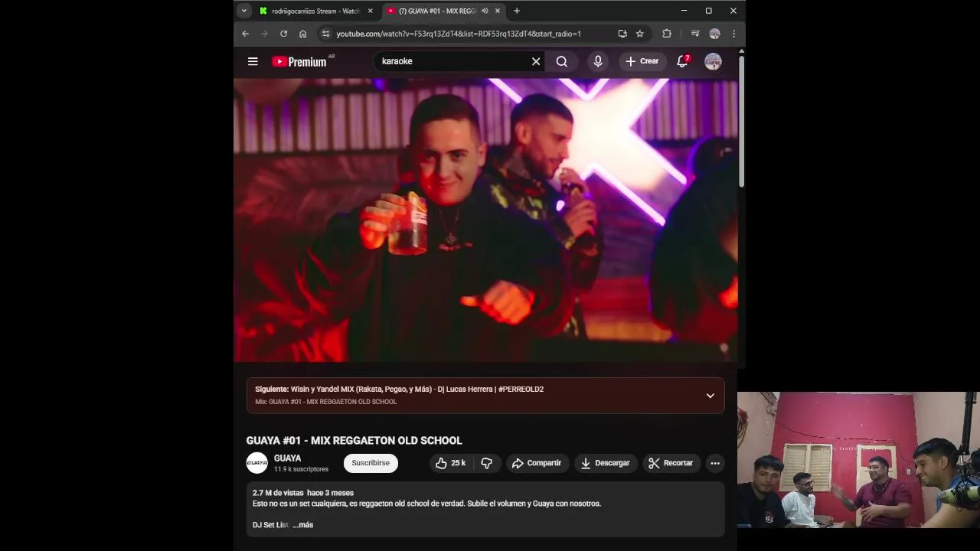
Task: Close the GUAYA #01 tab
Action: [498, 11]
